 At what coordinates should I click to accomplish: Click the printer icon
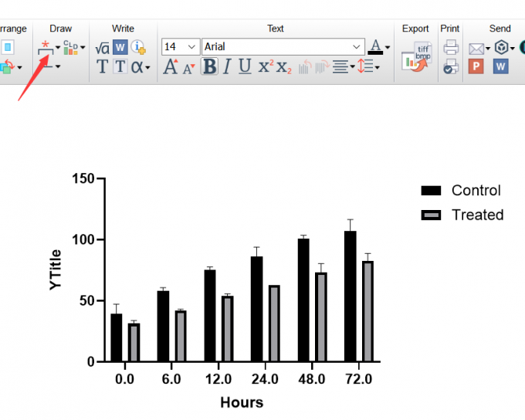(x=451, y=47)
